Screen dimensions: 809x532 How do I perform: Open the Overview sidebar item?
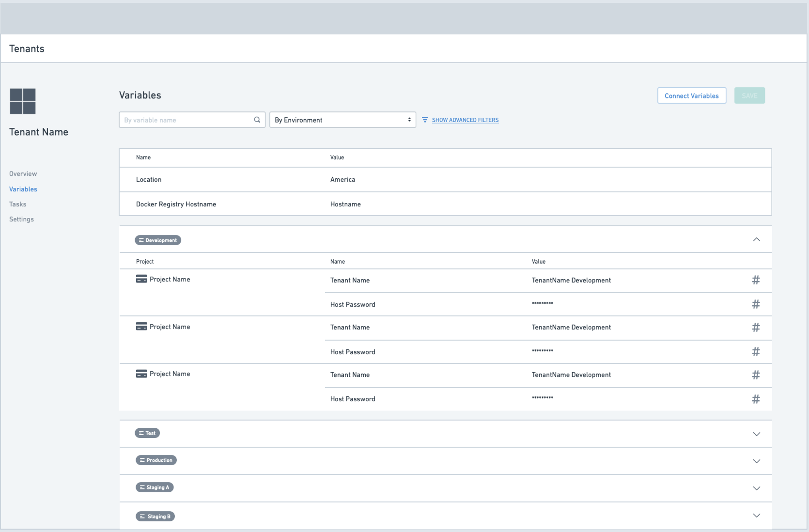point(23,173)
